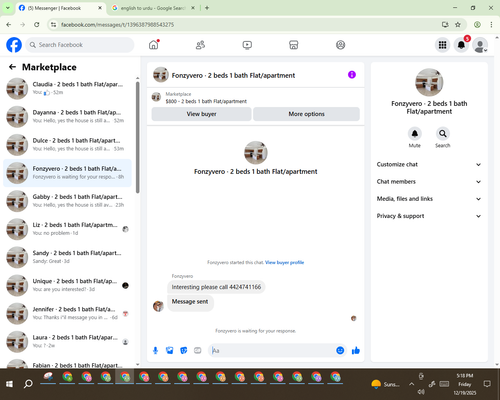Click the browser address bar URL
Screen dimensions: 500x400
point(117,25)
